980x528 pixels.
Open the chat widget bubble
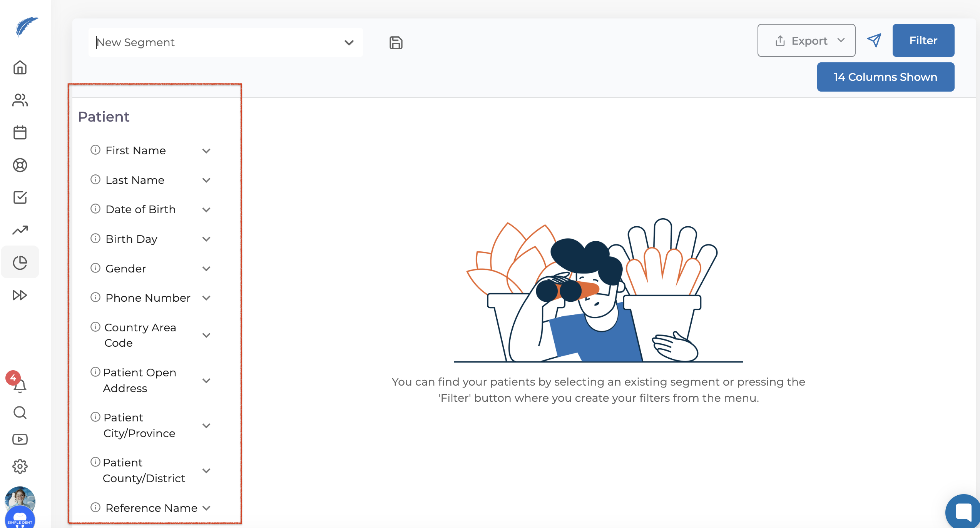coord(963,512)
